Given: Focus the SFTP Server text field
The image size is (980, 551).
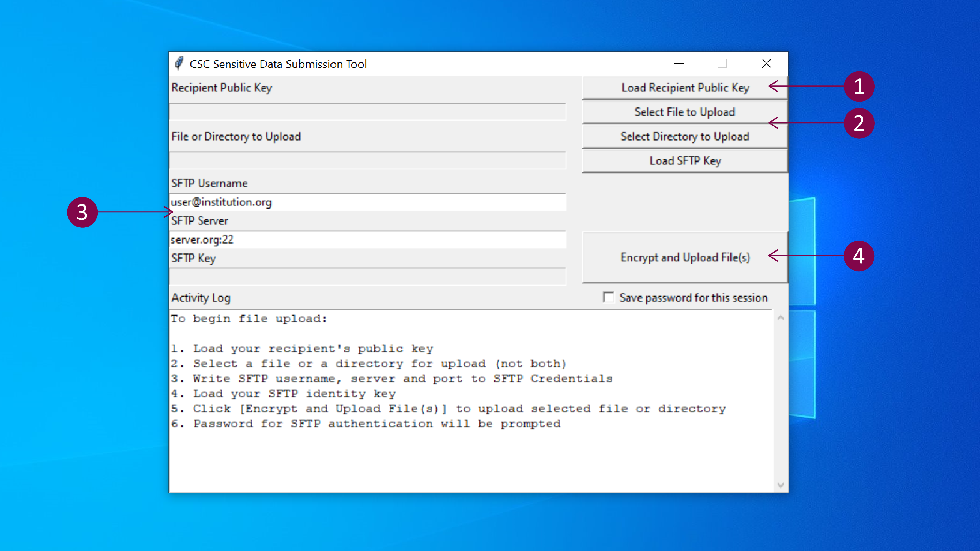Looking at the screenshot, I should (367, 240).
